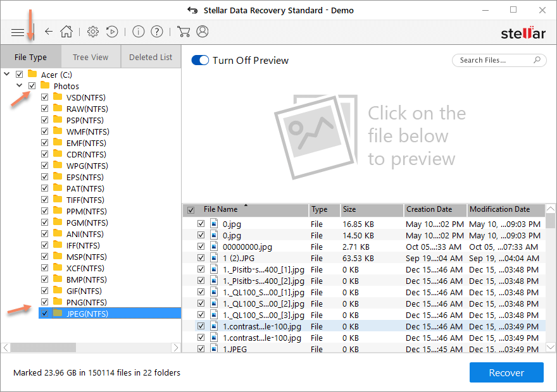This screenshot has height=392, width=557.
Task: Select the 1._PIsitb-s...400_[1].jpg file
Action: pos(263,269)
